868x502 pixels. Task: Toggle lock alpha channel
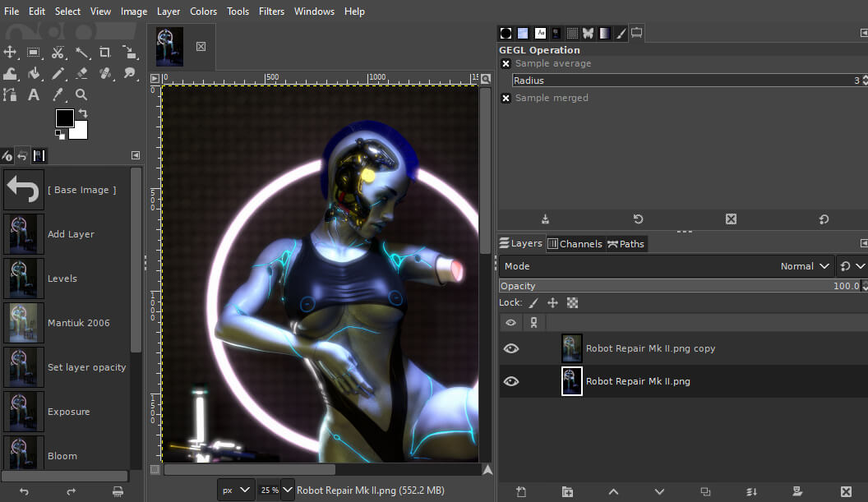point(572,302)
